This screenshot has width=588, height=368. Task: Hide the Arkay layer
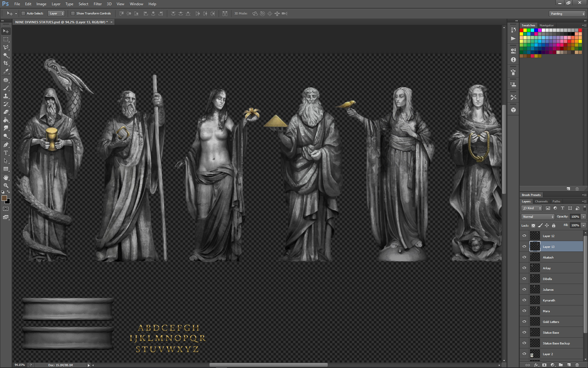point(524,268)
